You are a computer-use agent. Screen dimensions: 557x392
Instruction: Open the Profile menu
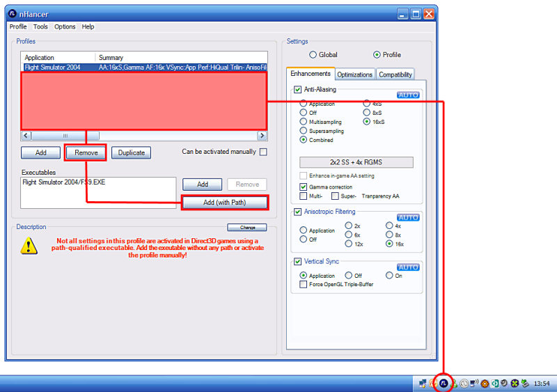point(18,26)
